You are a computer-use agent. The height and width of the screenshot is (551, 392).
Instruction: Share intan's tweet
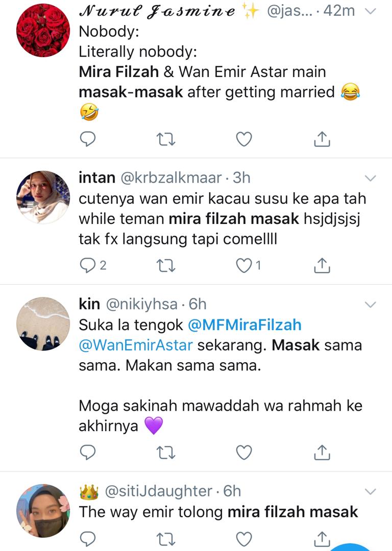click(x=322, y=265)
